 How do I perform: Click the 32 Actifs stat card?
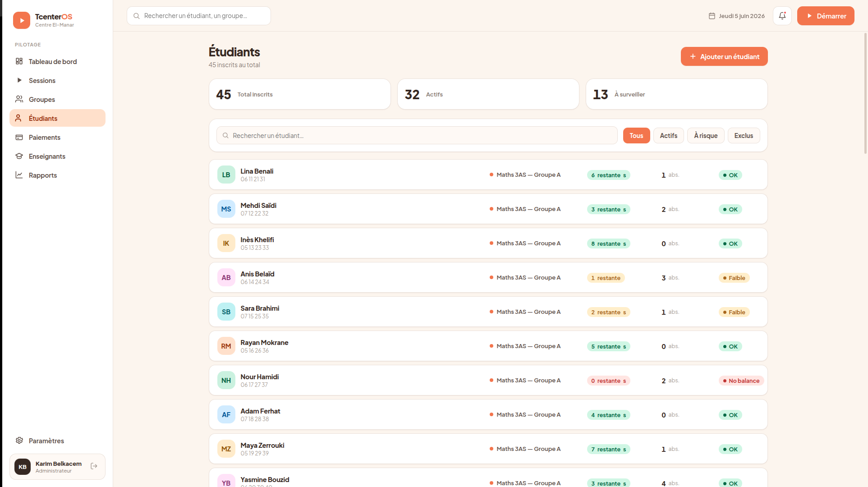pyautogui.click(x=488, y=94)
